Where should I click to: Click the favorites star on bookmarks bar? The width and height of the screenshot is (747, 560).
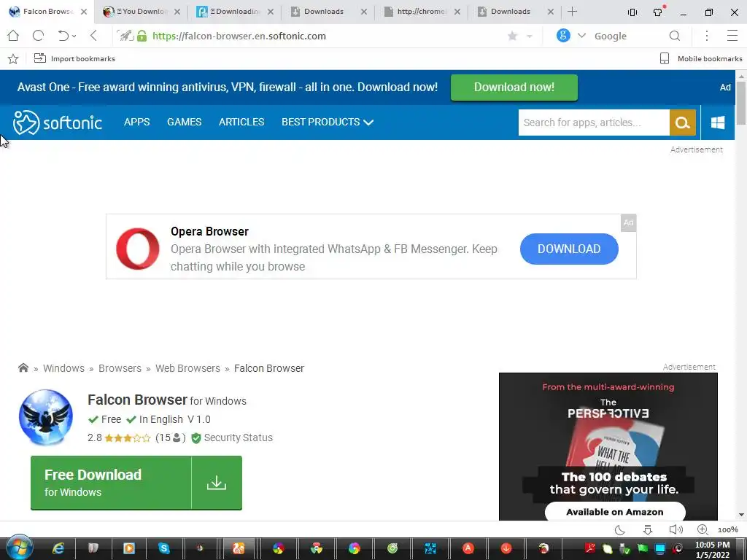(13, 59)
